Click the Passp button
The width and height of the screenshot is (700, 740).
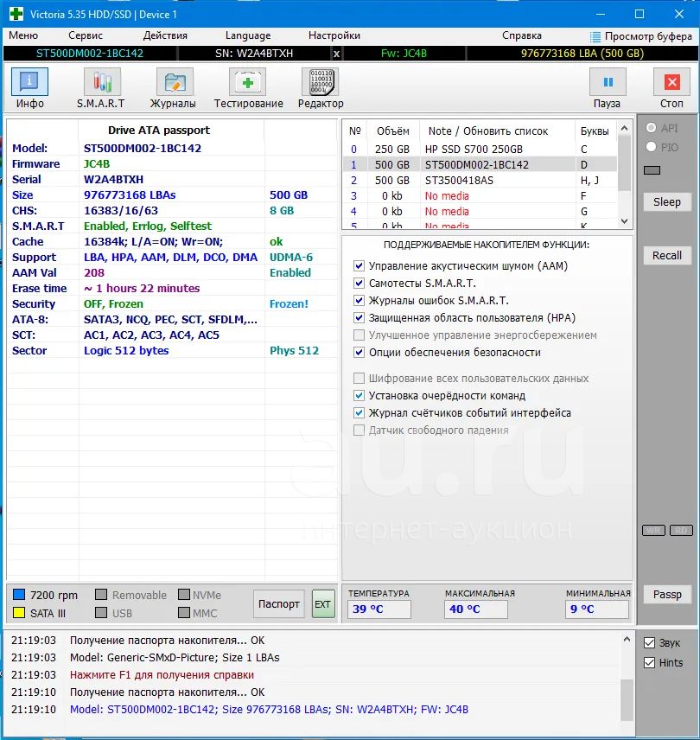coord(667,594)
